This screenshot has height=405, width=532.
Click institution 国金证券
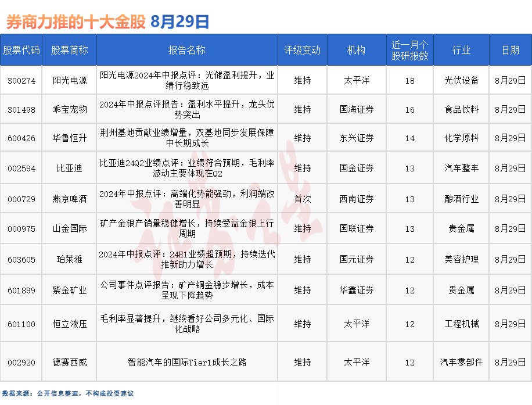pyautogui.click(x=356, y=168)
